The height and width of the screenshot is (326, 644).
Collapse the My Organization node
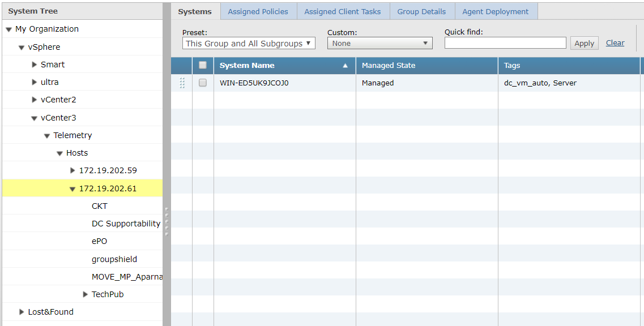pos(8,29)
